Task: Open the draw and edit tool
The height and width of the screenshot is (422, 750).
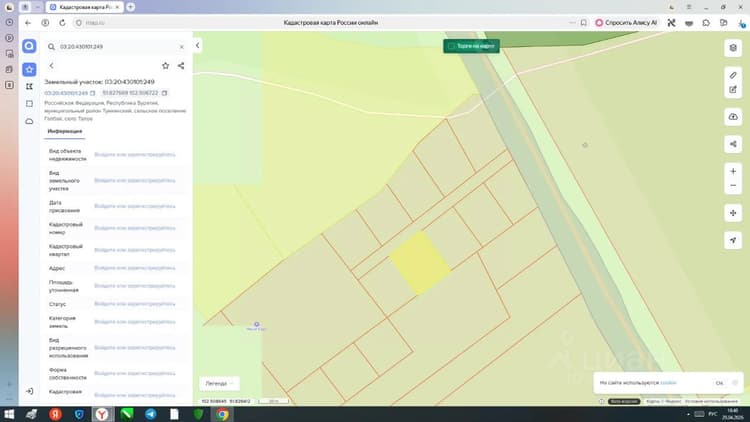Action: 733,89
